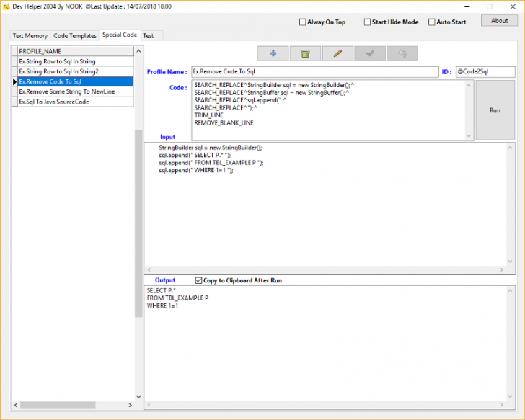Click the grey checkmark save icon
The height and width of the screenshot is (420, 525).
tap(370, 53)
